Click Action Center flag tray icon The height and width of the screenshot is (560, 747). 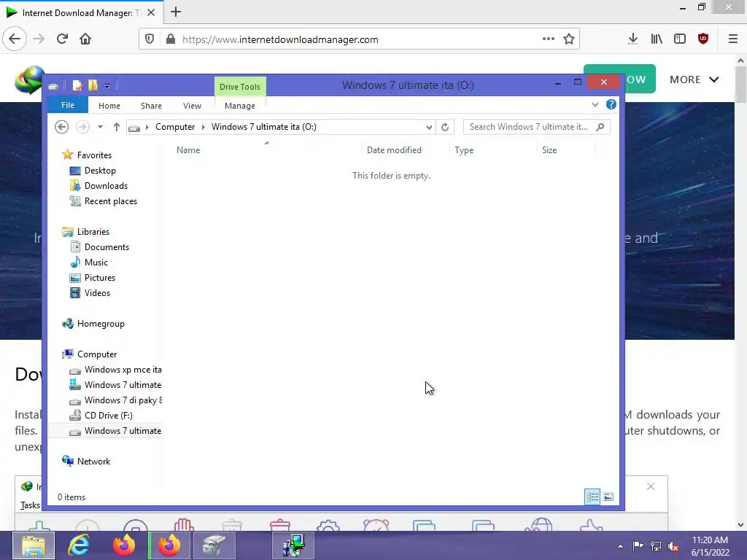[x=638, y=546]
